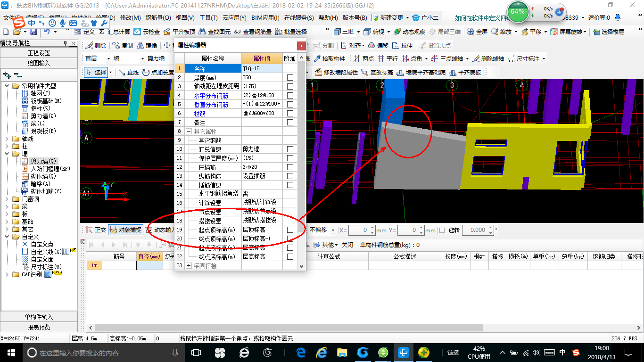Click the 单构件输入 button
Viewport: 644px width, 362px height.
[39, 317]
